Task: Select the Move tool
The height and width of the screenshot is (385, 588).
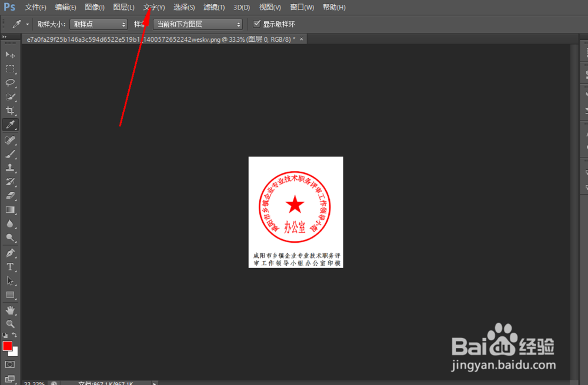Action: click(x=10, y=55)
